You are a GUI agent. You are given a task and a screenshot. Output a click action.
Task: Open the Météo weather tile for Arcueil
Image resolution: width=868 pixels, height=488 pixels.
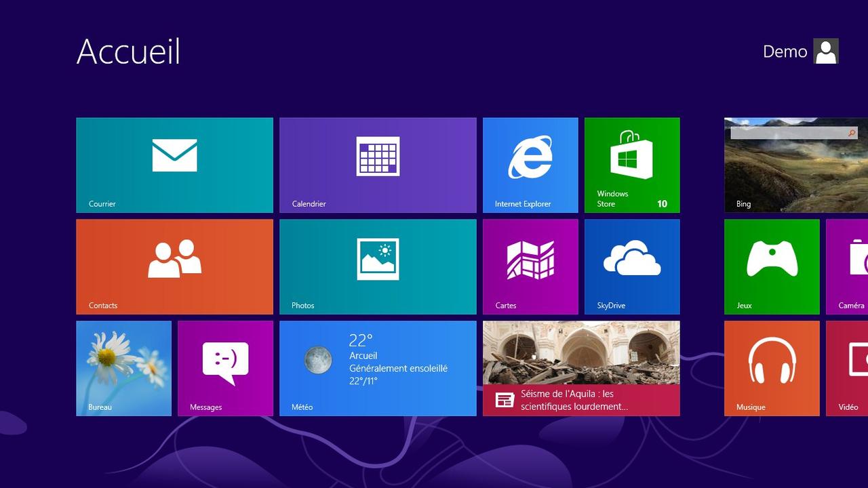tap(378, 368)
